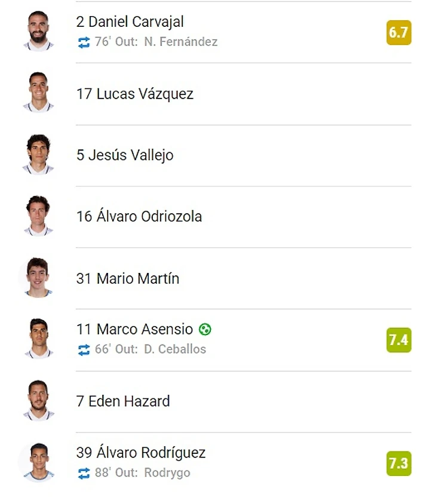Open Daniel Carvajal's player photo
436x504 pixels.
click(x=38, y=31)
